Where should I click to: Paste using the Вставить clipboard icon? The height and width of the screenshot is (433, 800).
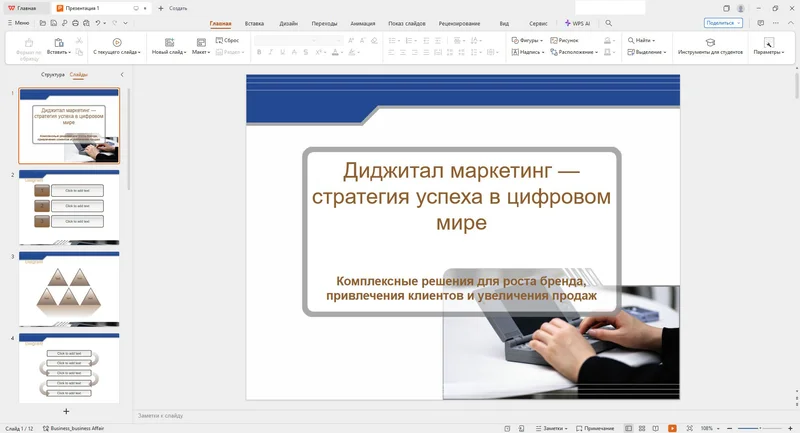pyautogui.click(x=59, y=43)
